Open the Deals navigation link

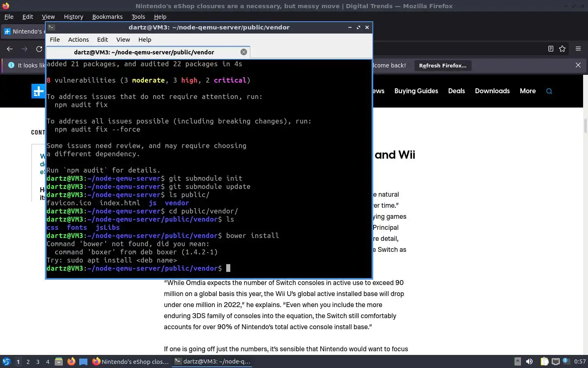(x=457, y=91)
